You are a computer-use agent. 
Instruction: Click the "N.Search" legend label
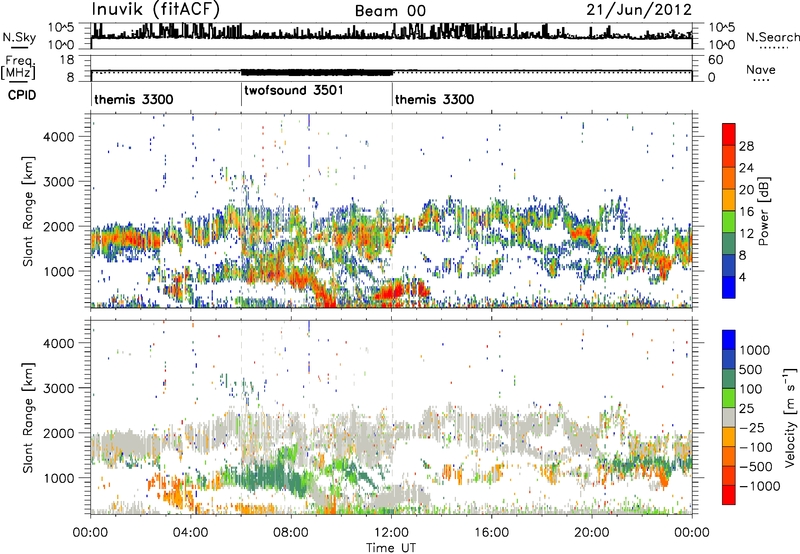[x=773, y=37]
